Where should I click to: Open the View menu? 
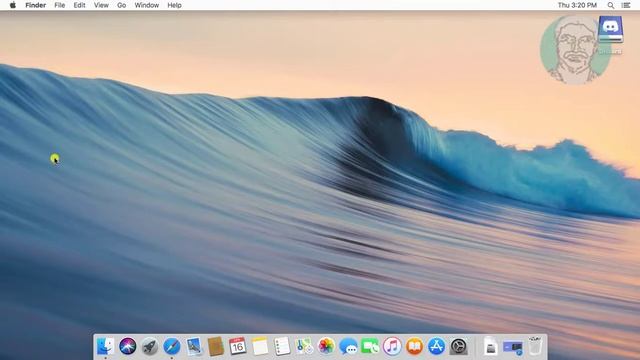tap(101, 5)
